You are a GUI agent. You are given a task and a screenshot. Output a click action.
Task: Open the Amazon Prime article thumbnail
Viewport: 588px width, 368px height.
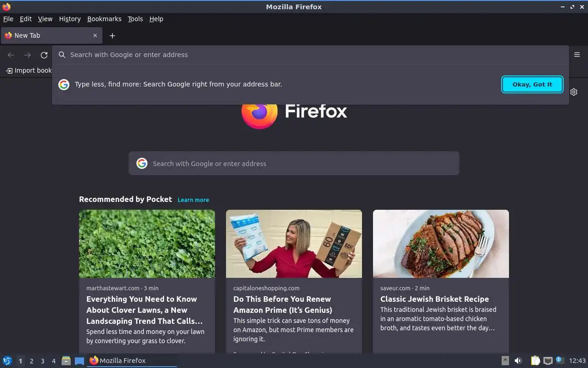(294, 244)
